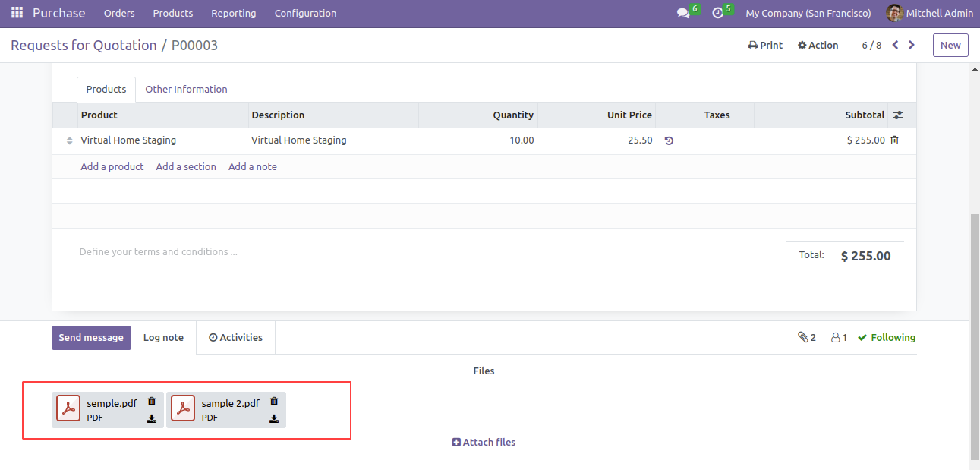Image resolution: width=980 pixels, height=470 pixels.
Task: Delete the Virtual Home Staging order line
Action: pos(894,140)
